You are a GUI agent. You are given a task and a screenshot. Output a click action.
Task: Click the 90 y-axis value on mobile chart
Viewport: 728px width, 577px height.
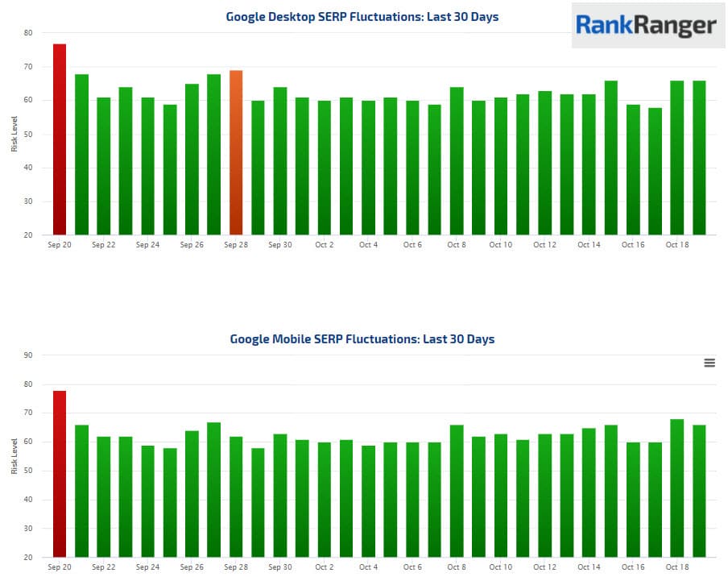click(28, 355)
